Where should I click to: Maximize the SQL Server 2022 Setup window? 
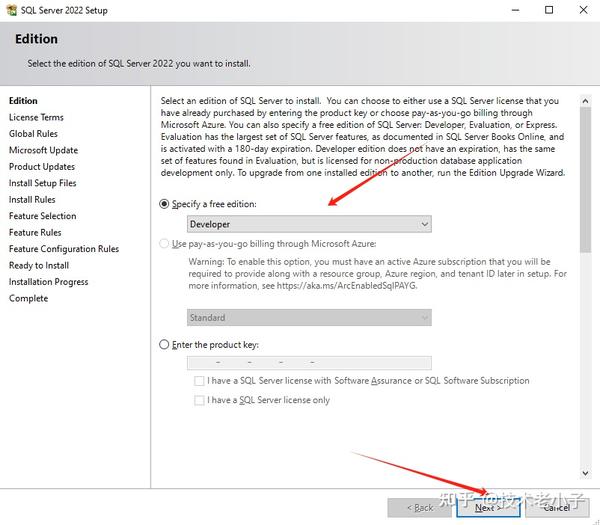549,10
